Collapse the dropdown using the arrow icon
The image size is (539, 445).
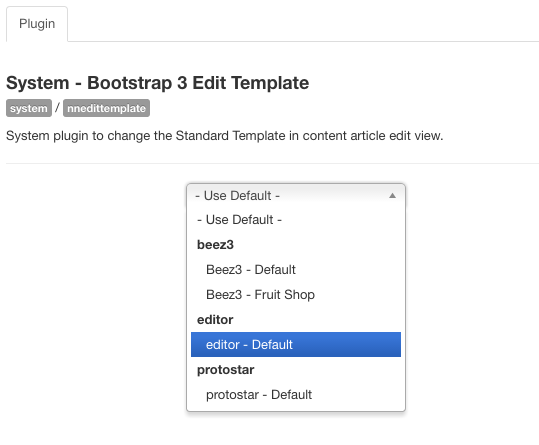pyautogui.click(x=392, y=196)
